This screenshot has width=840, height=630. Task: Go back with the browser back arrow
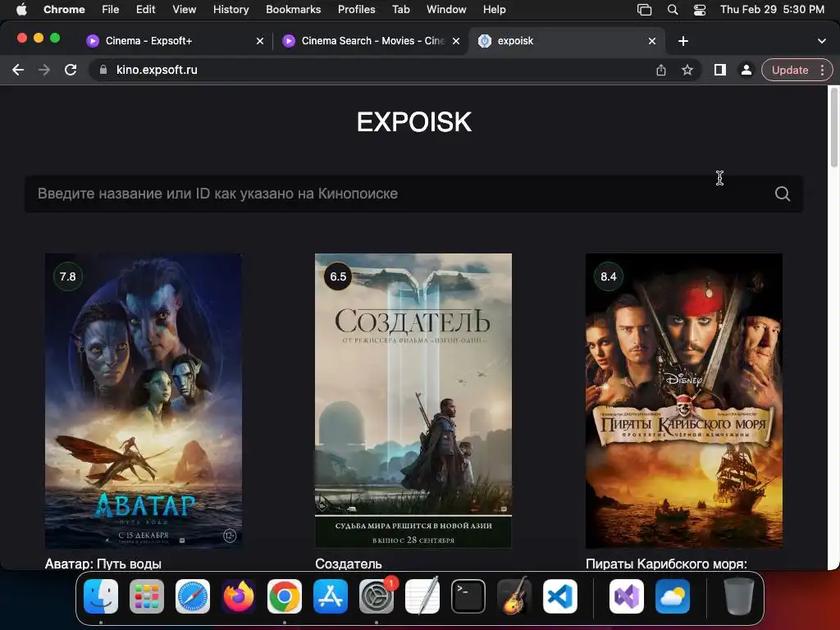point(18,70)
